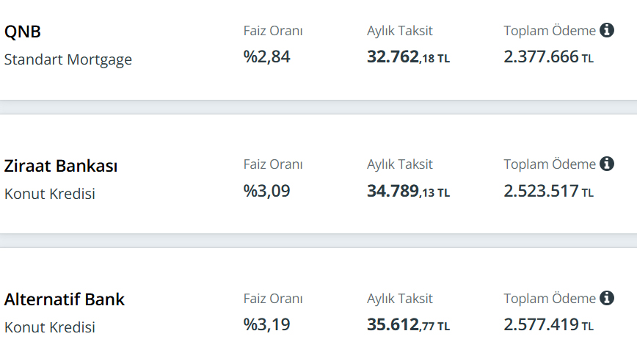Click the Standart Mortgage product name

68,59
